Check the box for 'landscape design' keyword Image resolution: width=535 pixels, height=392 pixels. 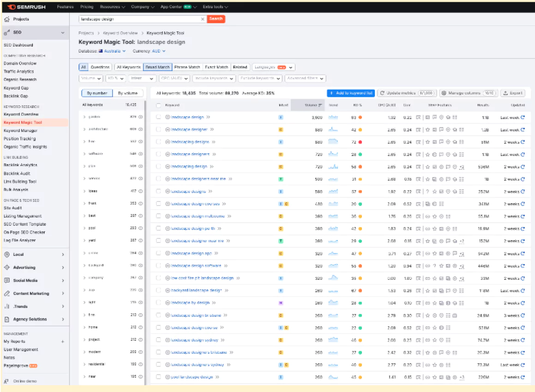click(158, 117)
